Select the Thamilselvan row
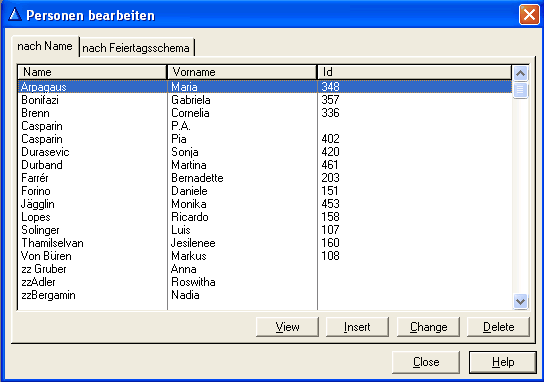This screenshot has width=544, height=382. pyautogui.click(x=265, y=243)
